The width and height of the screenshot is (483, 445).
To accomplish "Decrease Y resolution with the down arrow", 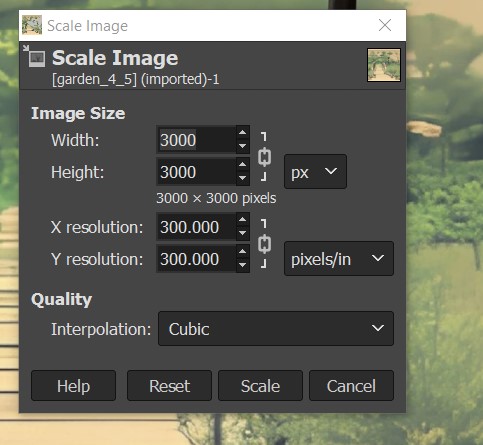I will point(243,265).
